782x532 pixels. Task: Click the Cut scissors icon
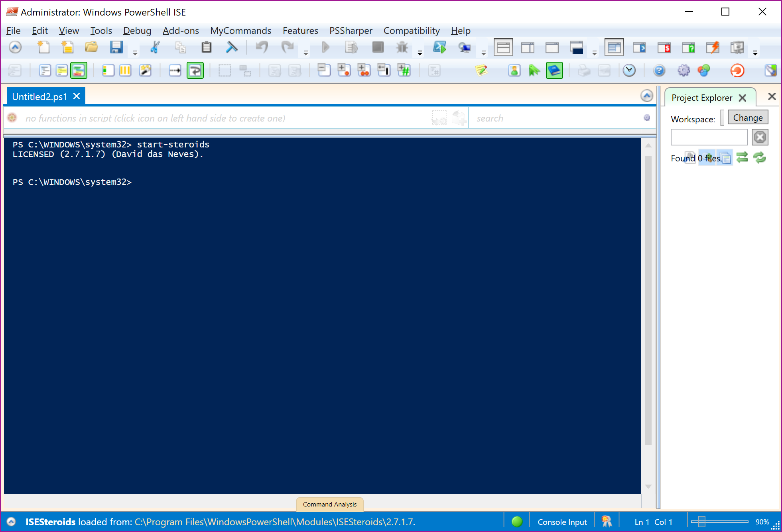pos(155,47)
